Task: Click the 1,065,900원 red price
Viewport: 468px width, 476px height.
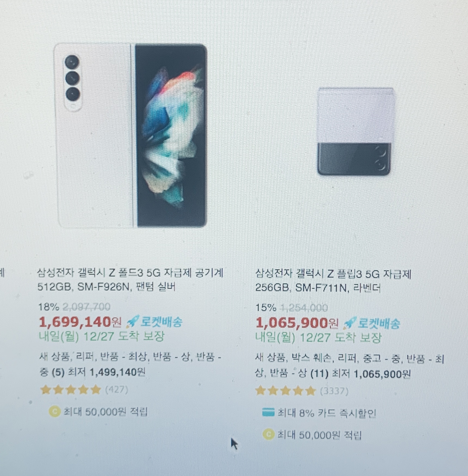Action: click(x=297, y=323)
